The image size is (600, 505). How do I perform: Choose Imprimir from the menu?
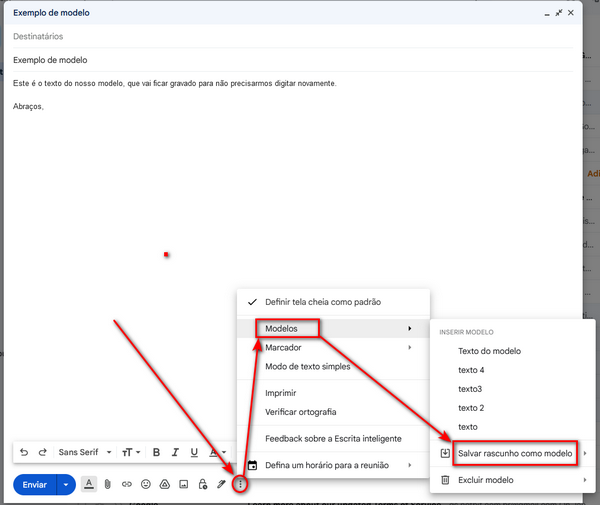click(x=333, y=393)
